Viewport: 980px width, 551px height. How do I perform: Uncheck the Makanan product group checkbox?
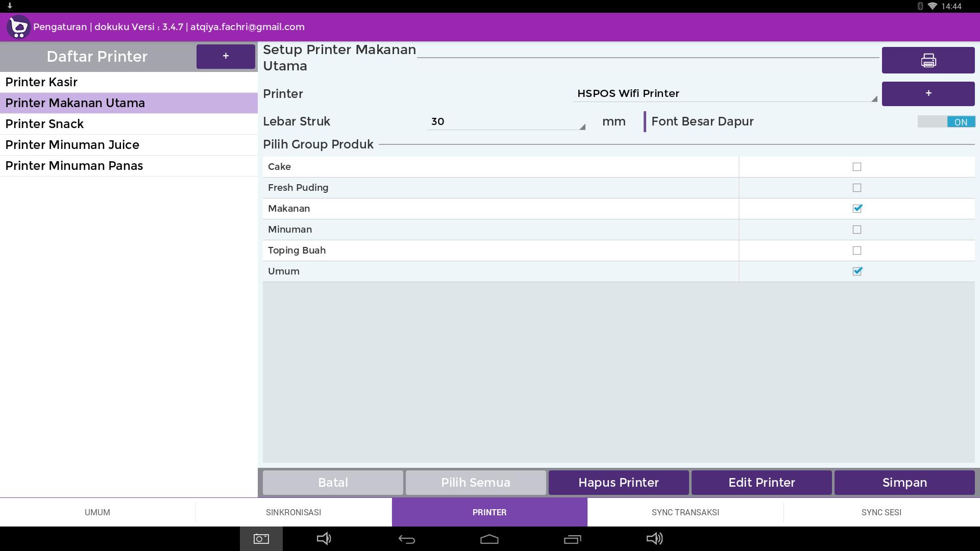pos(856,208)
